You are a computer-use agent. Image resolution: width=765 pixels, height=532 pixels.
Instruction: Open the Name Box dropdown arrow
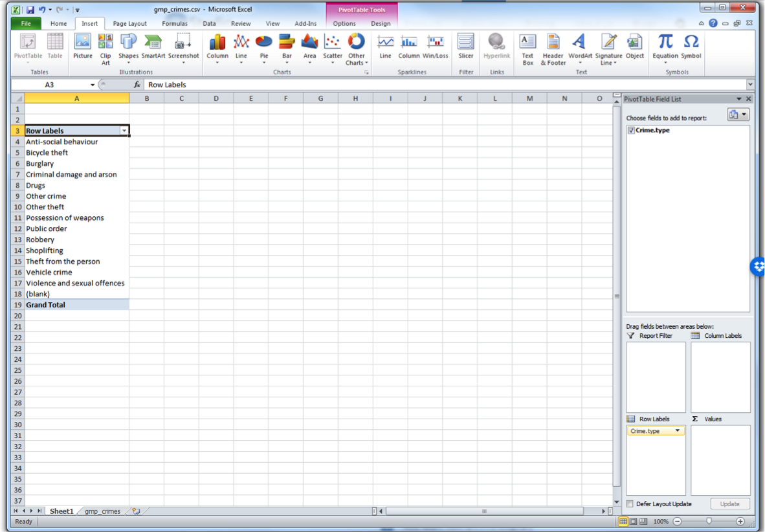point(93,85)
